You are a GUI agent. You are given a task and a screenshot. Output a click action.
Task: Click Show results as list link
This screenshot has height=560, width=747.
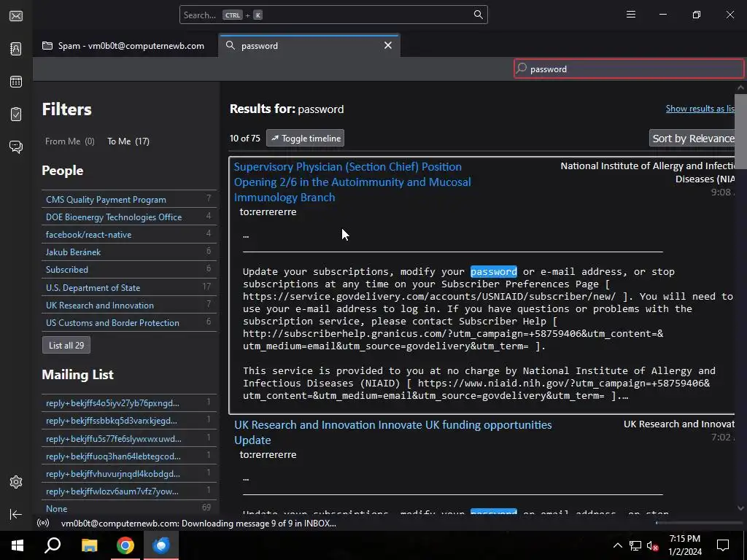(700, 109)
